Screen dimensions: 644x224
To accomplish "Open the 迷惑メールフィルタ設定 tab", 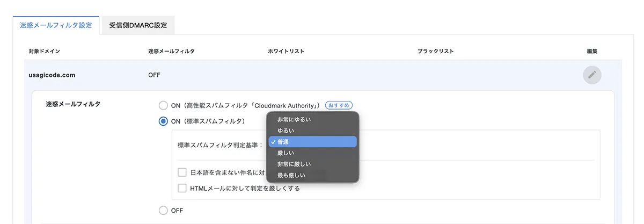I will coord(56,25).
